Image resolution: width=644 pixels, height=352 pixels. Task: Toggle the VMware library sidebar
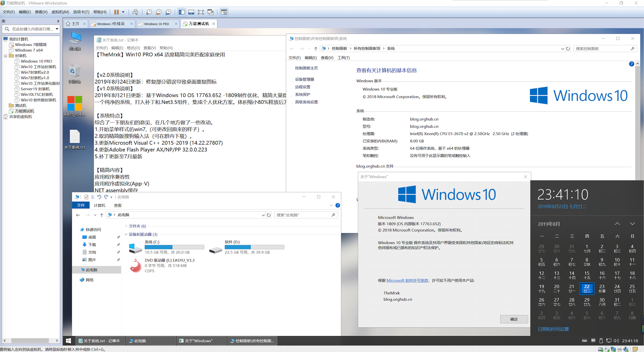(181, 12)
